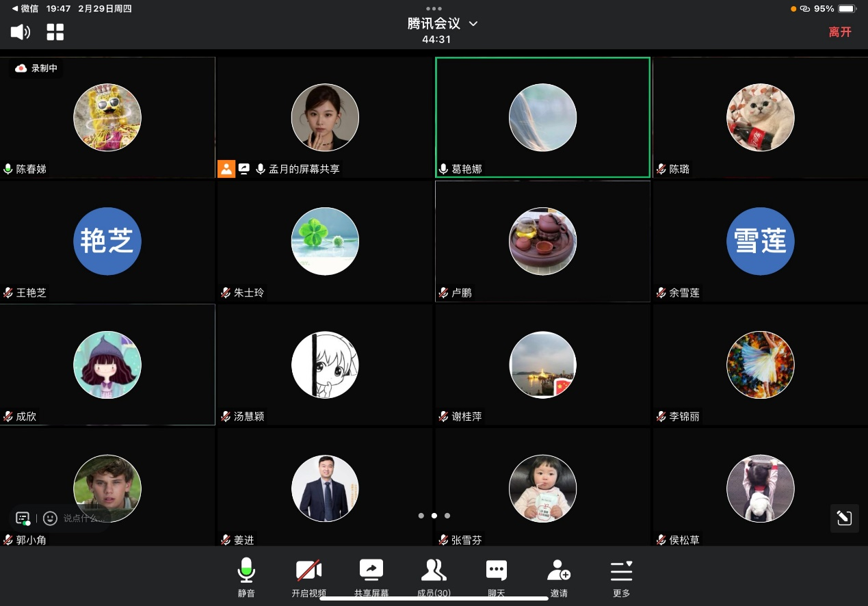The width and height of the screenshot is (868, 606).
Task: Tap the speaker audio output icon
Action: pyautogui.click(x=20, y=32)
